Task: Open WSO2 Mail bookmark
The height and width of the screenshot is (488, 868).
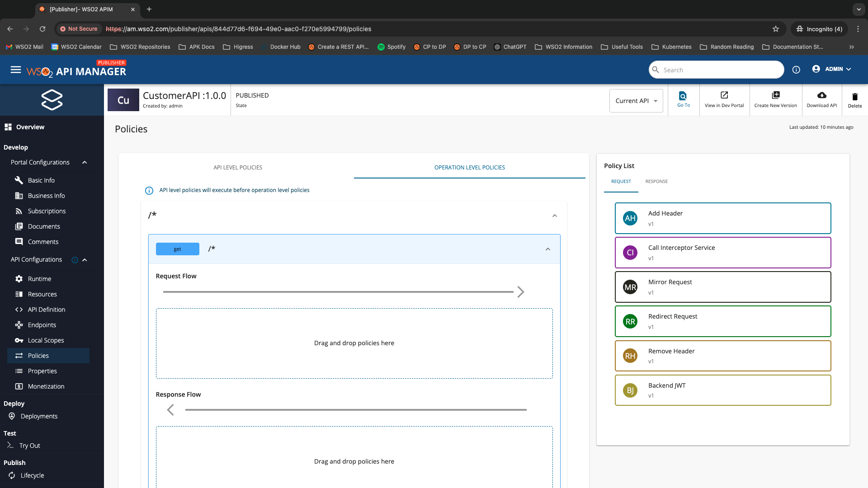Action: tap(25, 47)
